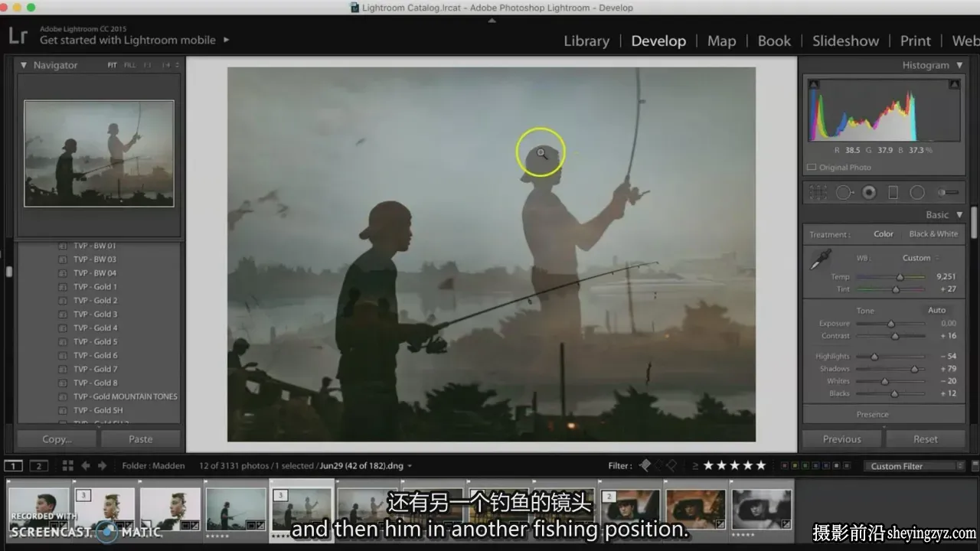980x551 pixels.
Task: Collapse the Navigator panel
Action: coord(24,66)
